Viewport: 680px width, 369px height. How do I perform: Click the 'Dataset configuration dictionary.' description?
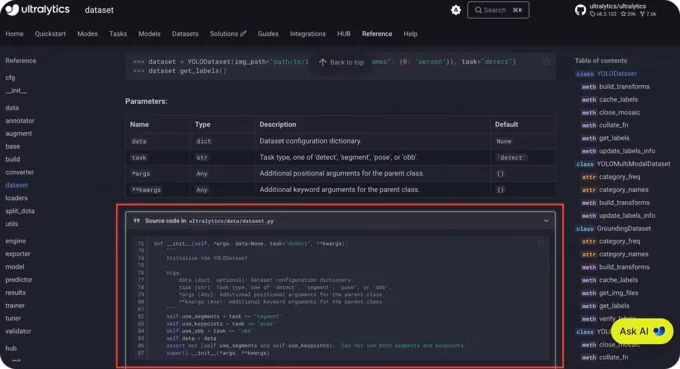pyautogui.click(x=310, y=141)
